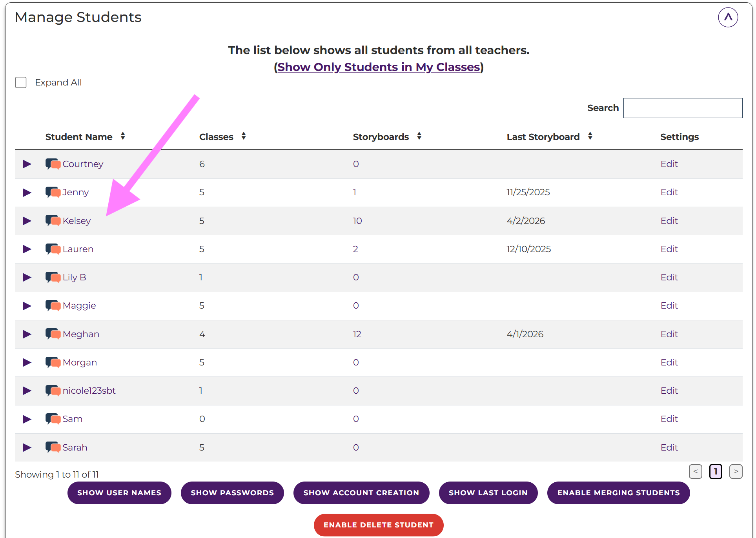Sort by Last Storyboard date

[590, 136]
